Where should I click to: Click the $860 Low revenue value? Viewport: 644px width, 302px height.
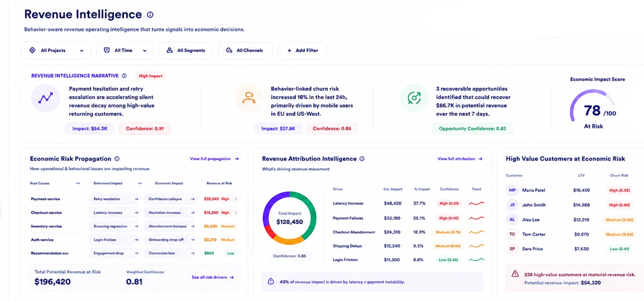click(x=209, y=253)
